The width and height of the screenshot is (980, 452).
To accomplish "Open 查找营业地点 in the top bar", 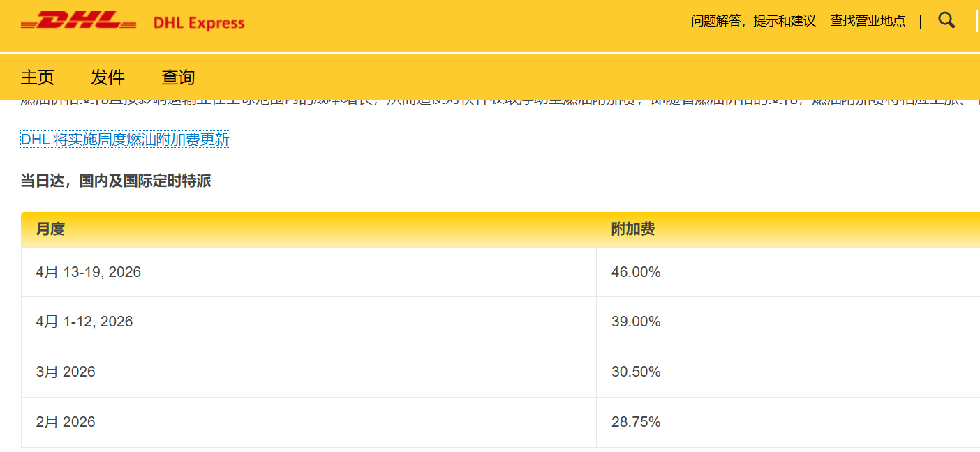I will point(868,21).
